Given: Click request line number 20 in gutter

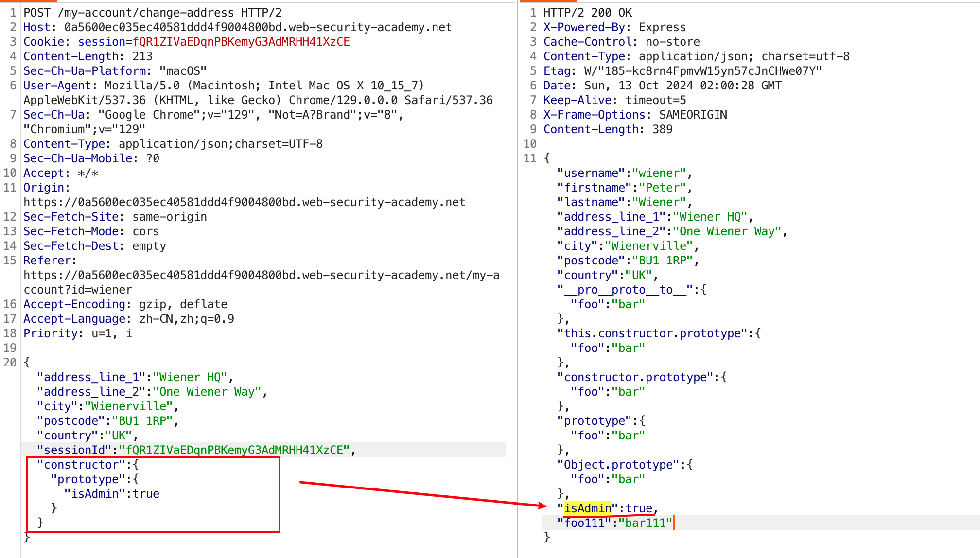Looking at the screenshot, I should click(10, 363).
